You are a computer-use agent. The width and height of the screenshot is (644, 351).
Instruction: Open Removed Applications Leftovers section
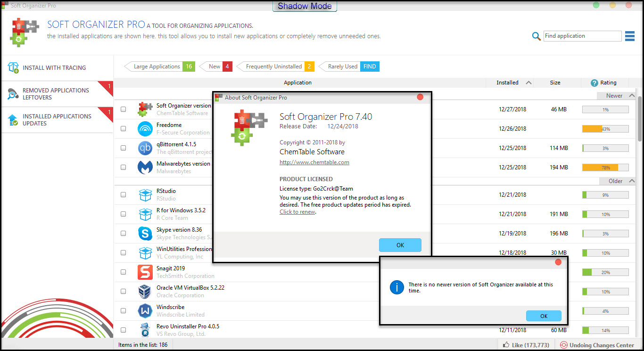57,94
